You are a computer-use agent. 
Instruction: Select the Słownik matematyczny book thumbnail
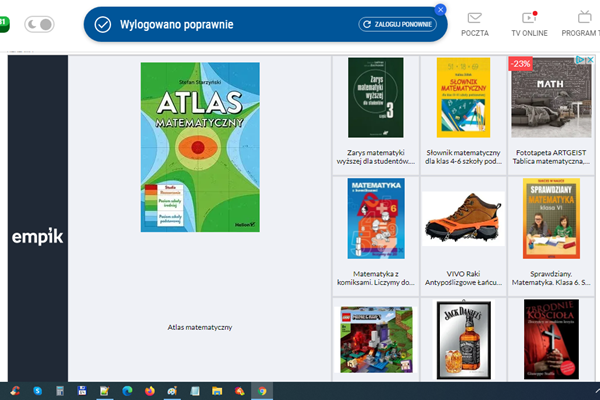[463, 98]
